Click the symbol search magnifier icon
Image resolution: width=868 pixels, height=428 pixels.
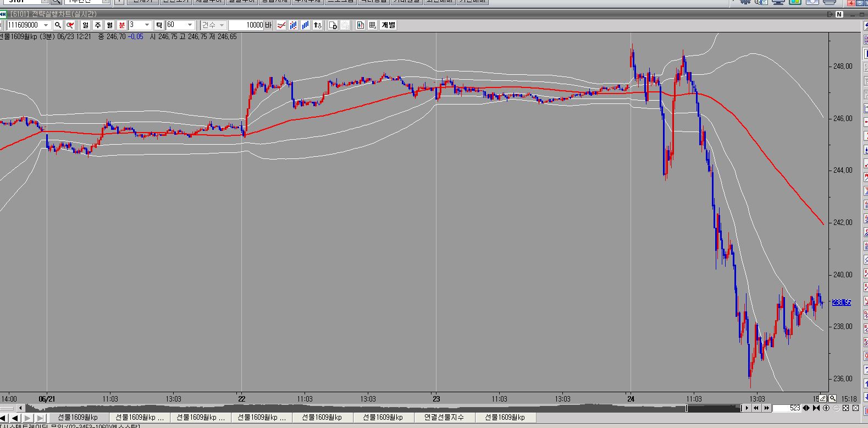(x=58, y=25)
